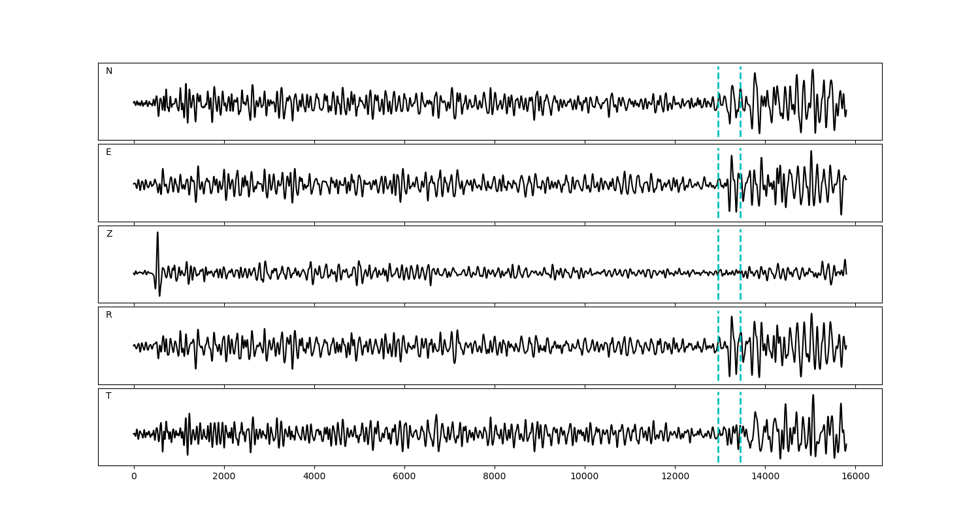Select the Z label in the middle panel
This screenshot has width=980, height=523.
(x=109, y=234)
